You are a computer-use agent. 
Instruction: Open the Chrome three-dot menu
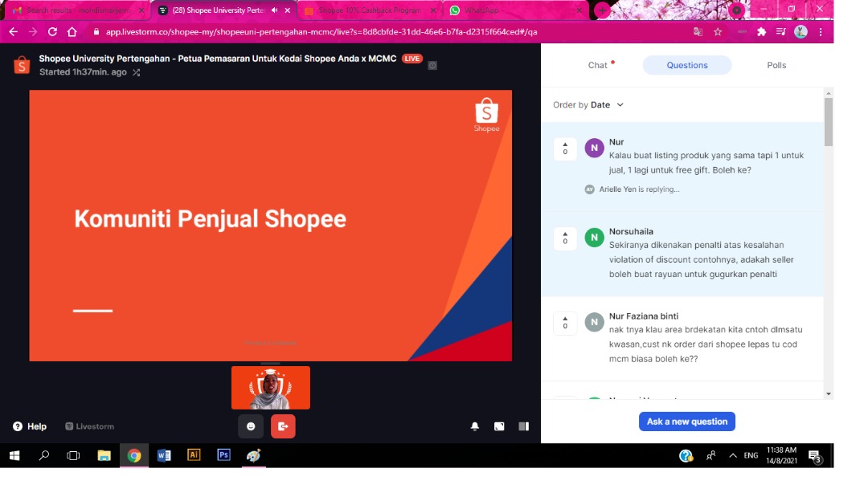click(x=821, y=32)
